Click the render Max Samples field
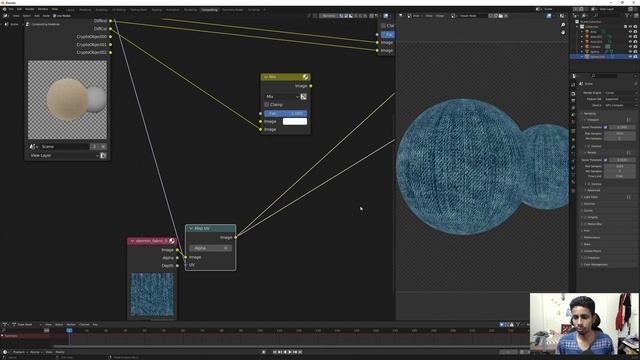 [x=620, y=166]
